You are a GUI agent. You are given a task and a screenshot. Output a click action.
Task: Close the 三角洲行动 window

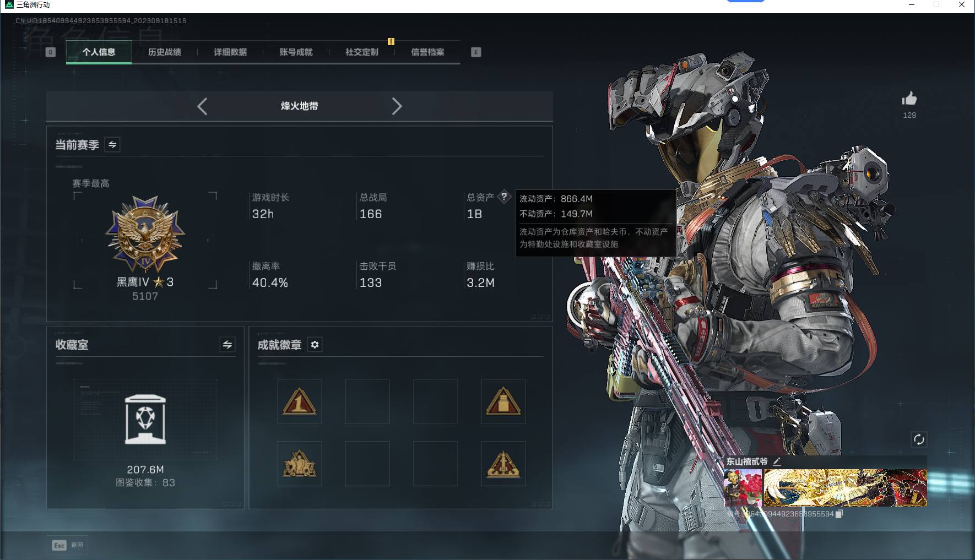[x=962, y=5]
